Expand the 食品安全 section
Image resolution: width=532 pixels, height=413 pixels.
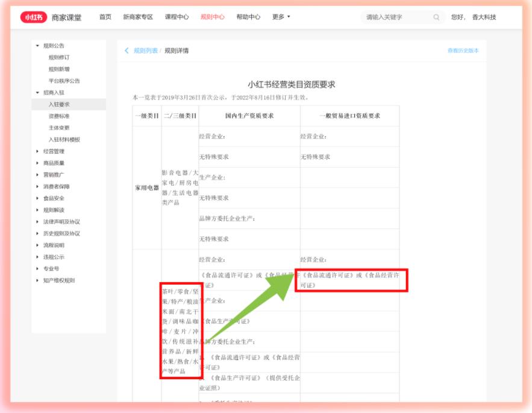coord(37,198)
